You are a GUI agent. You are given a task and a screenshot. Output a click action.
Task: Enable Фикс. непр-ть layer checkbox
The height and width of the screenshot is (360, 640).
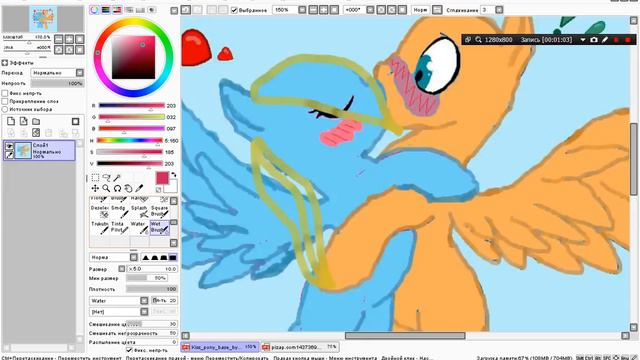click(x=5, y=93)
